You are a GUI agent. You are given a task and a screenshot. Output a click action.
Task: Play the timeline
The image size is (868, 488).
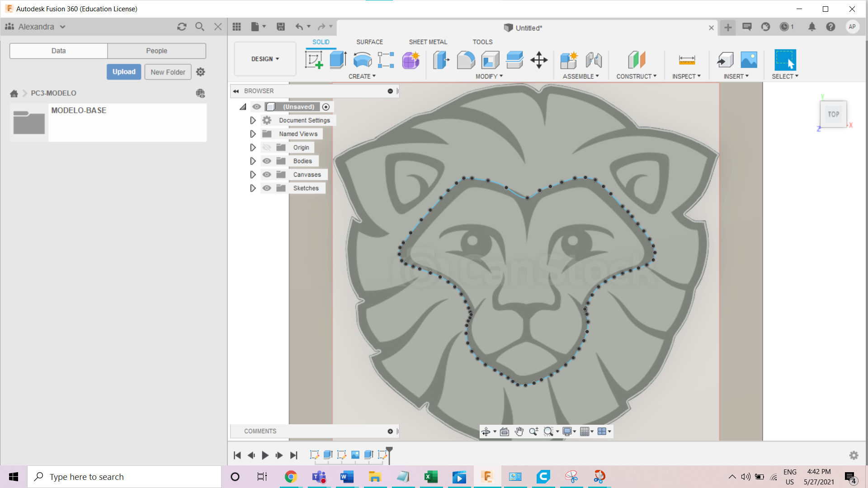[265, 455]
